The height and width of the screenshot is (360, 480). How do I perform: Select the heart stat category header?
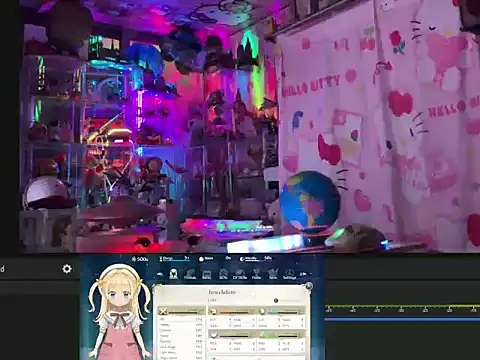pyautogui.click(x=232, y=334)
